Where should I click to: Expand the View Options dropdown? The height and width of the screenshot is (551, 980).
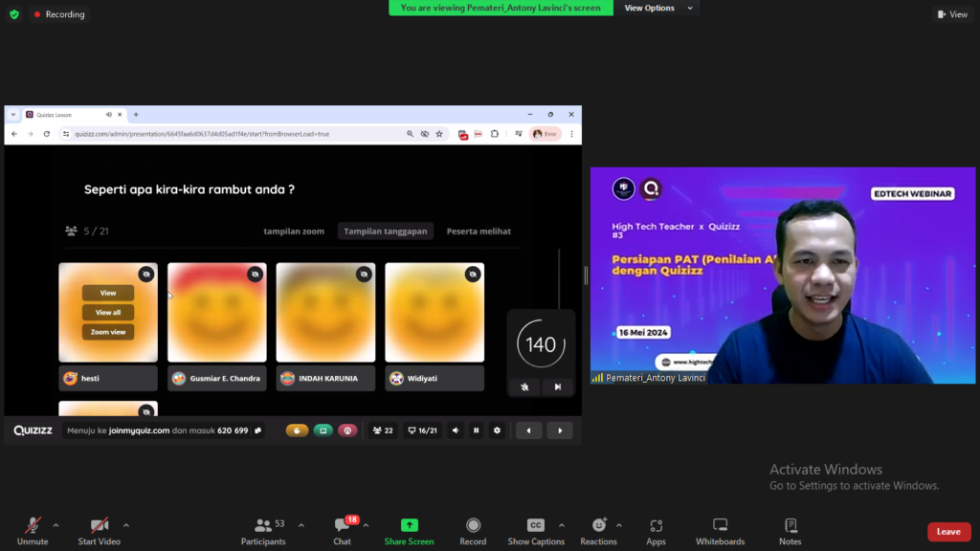tap(655, 8)
